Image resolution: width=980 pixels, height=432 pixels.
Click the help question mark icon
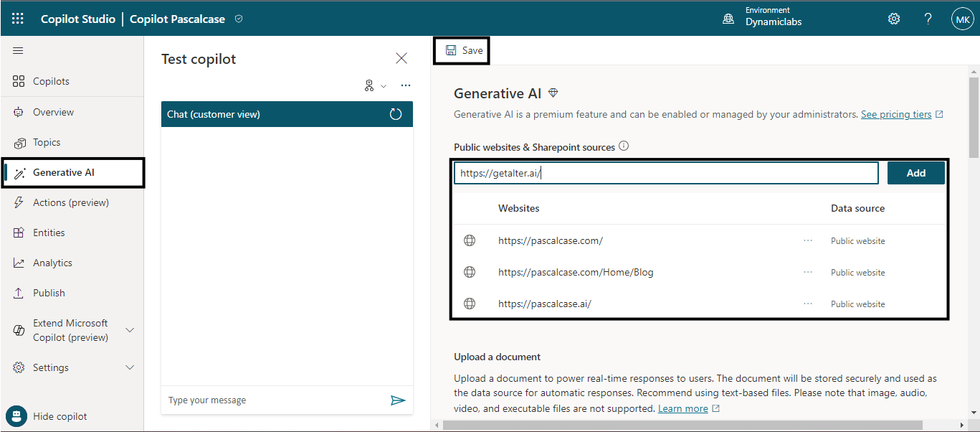pyautogui.click(x=928, y=19)
